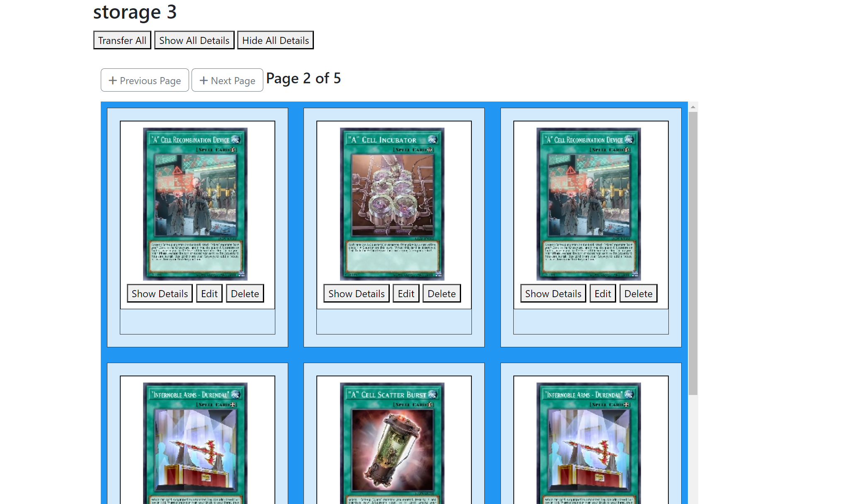Open the A Cell Incubator card image
This screenshot has height=504, width=867.
coord(392,204)
